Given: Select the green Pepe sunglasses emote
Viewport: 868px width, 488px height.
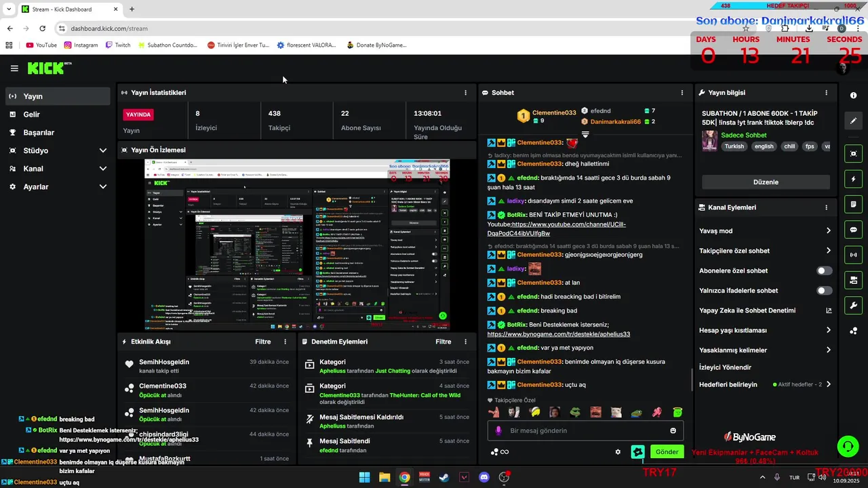Looking at the screenshot, I should coord(575,412).
